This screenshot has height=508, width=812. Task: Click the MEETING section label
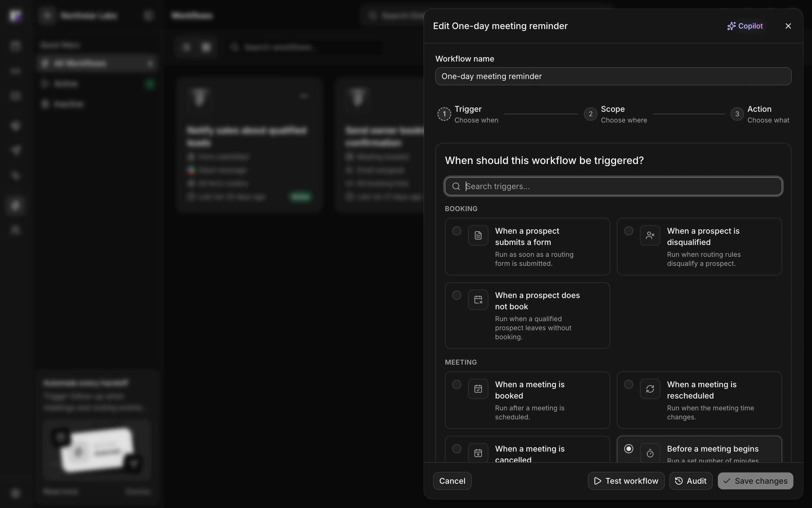point(461,362)
